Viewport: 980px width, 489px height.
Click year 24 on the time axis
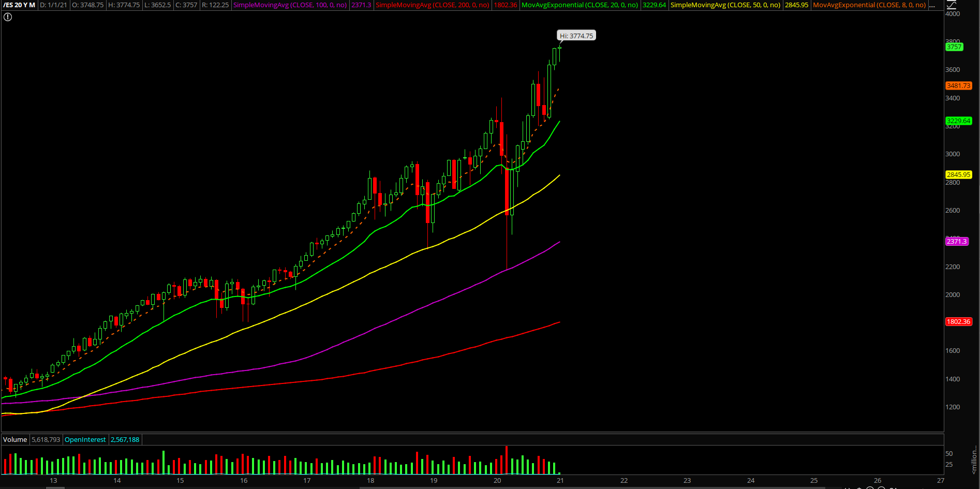751,481
